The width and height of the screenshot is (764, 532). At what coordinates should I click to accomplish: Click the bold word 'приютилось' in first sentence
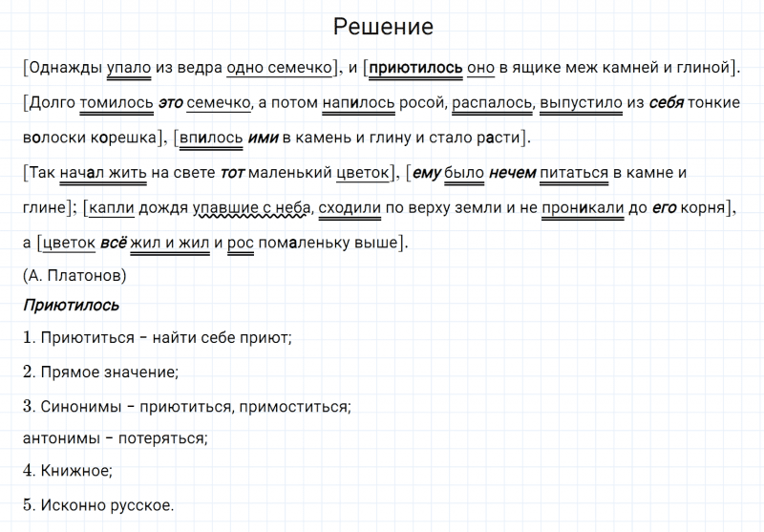[x=415, y=68]
